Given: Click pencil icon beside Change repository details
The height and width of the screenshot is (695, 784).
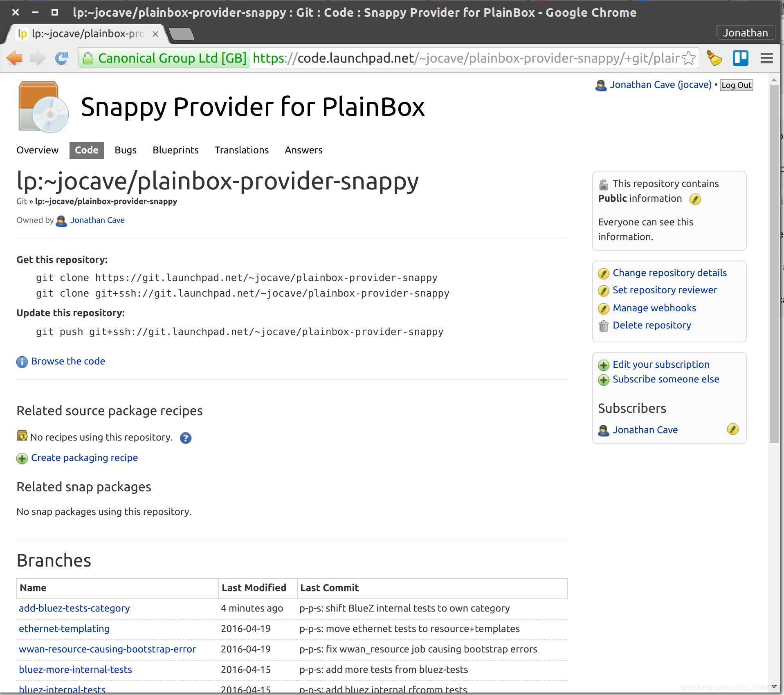Looking at the screenshot, I should pos(604,274).
